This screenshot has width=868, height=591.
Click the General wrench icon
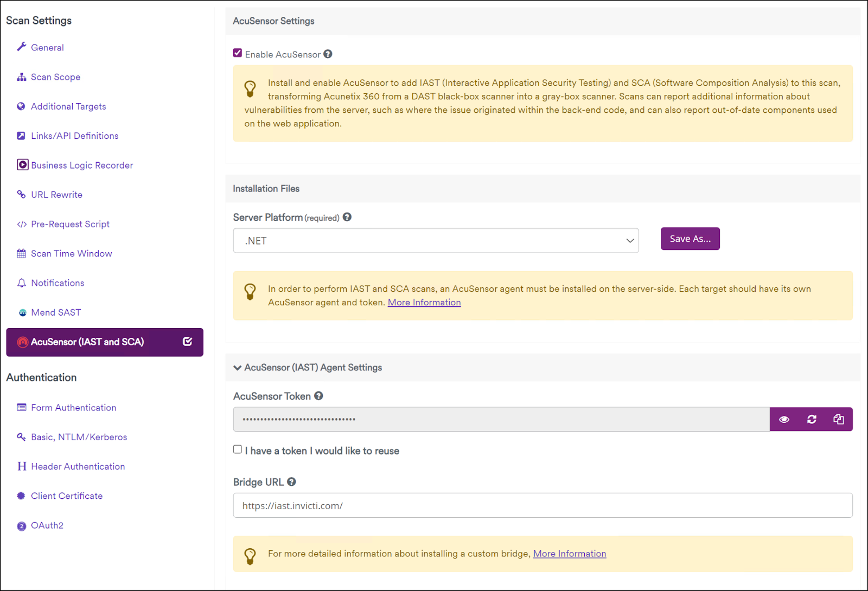22,47
